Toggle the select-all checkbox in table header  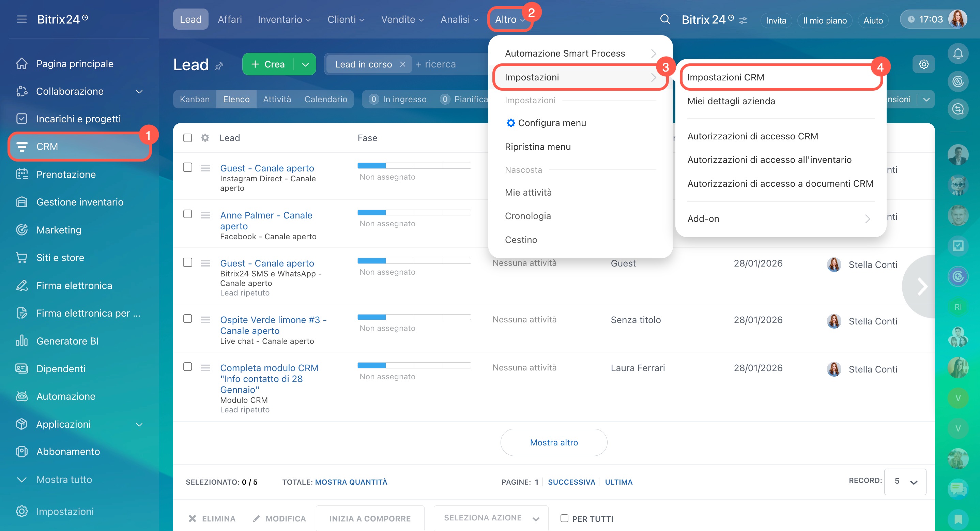tap(187, 138)
